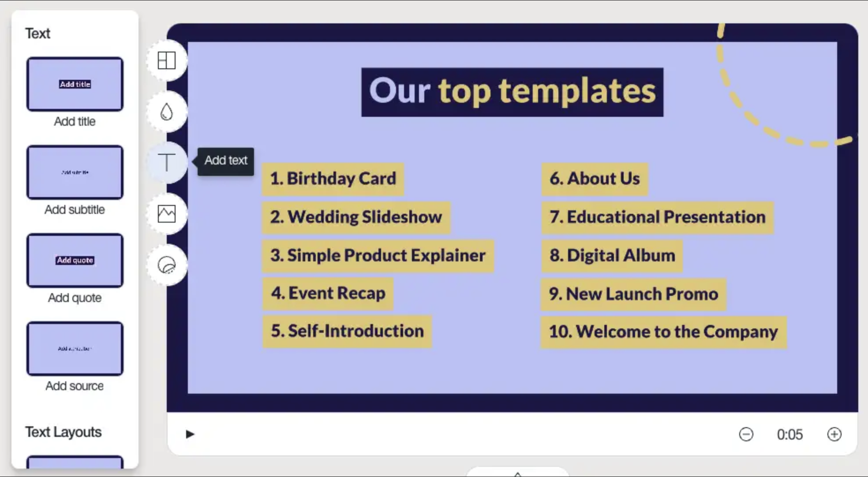868x477 pixels.
Task: Select the 8. Digital Album item
Action: click(612, 256)
